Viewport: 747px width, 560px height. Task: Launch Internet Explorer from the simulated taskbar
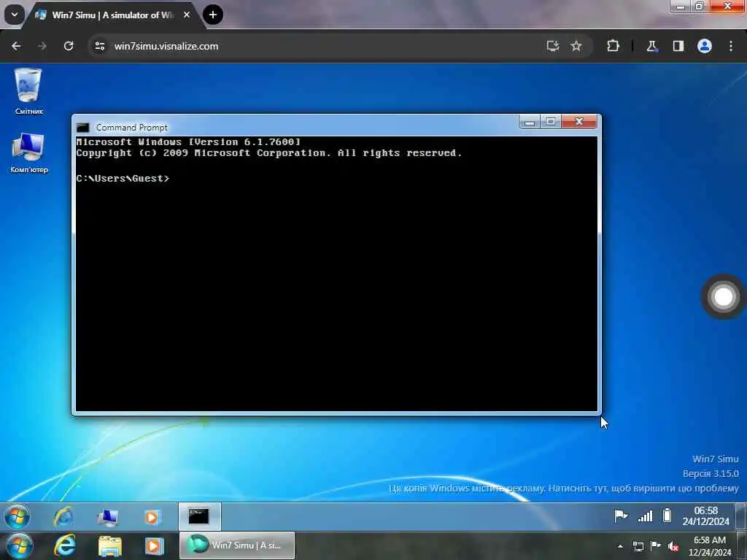point(63,517)
